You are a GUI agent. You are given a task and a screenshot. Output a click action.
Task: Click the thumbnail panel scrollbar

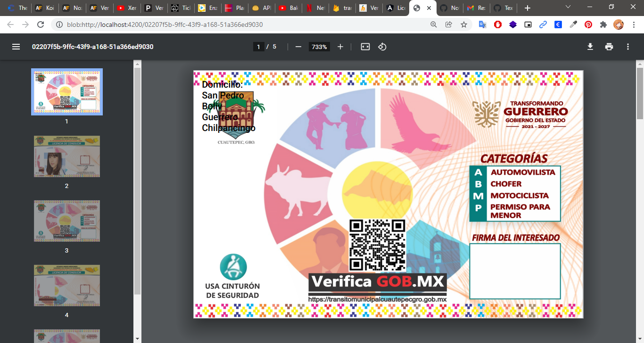pos(137,181)
